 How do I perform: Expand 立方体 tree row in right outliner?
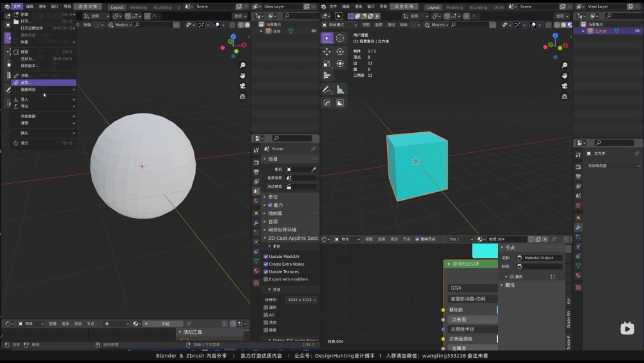(583, 31)
